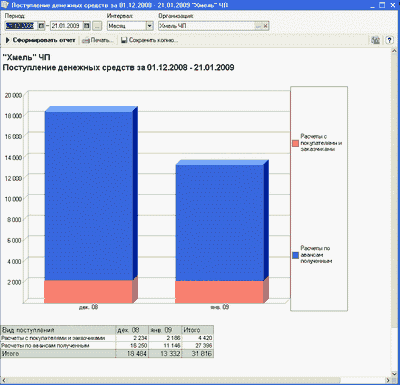
Task: Click horizontal scrollbar right arrow
Action: click(x=388, y=380)
